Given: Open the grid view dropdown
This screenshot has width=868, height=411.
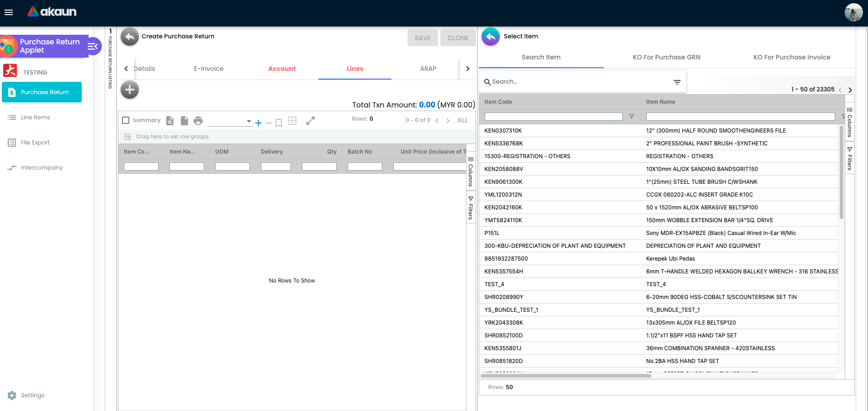Looking at the screenshot, I should click(230, 121).
